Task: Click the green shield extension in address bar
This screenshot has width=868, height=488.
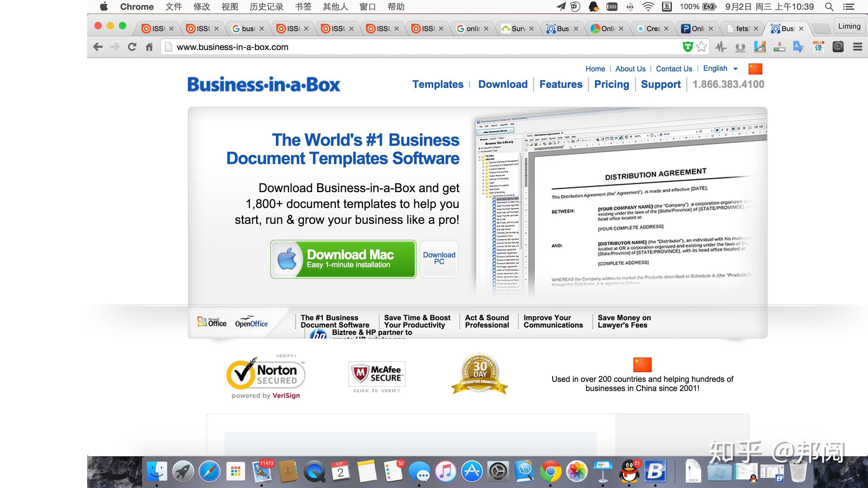Action: [x=688, y=47]
